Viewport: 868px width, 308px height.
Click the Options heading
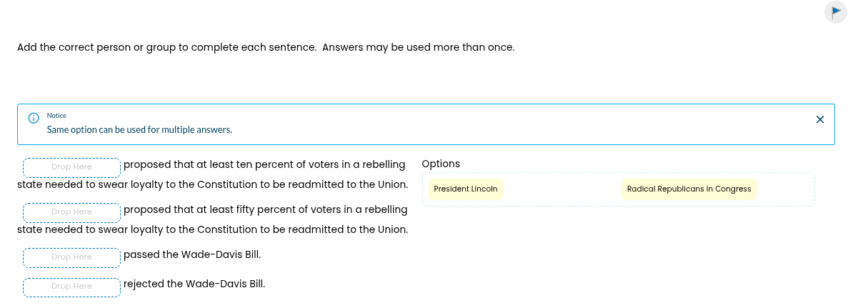click(x=441, y=164)
